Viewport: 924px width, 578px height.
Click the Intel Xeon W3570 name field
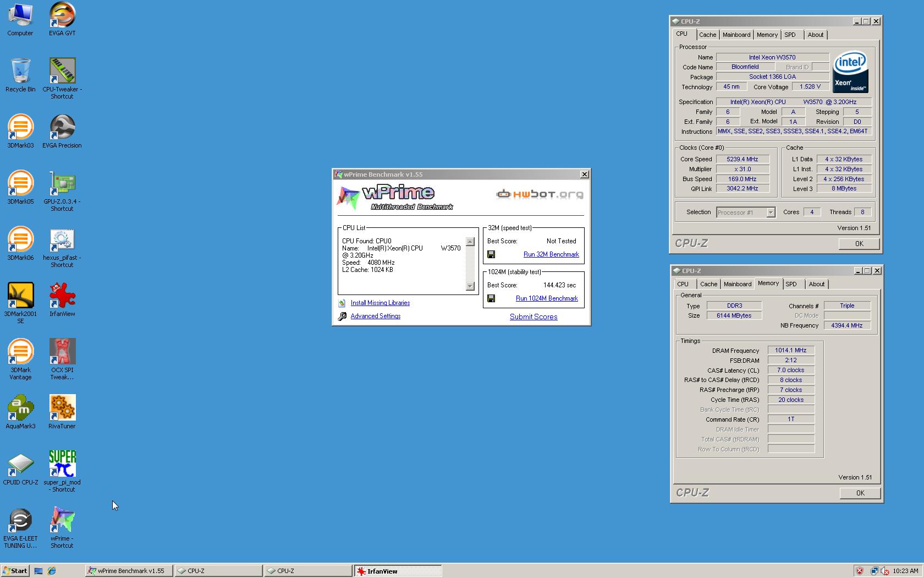[772, 57]
